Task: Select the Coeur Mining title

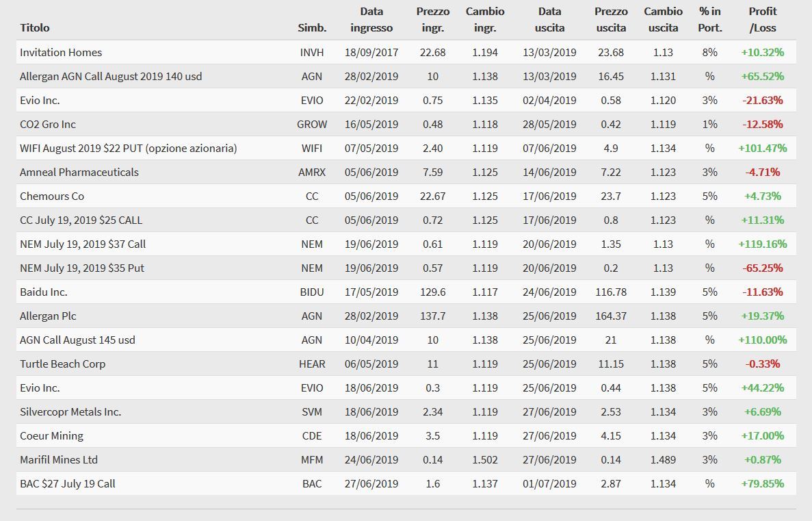Action: (51, 436)
